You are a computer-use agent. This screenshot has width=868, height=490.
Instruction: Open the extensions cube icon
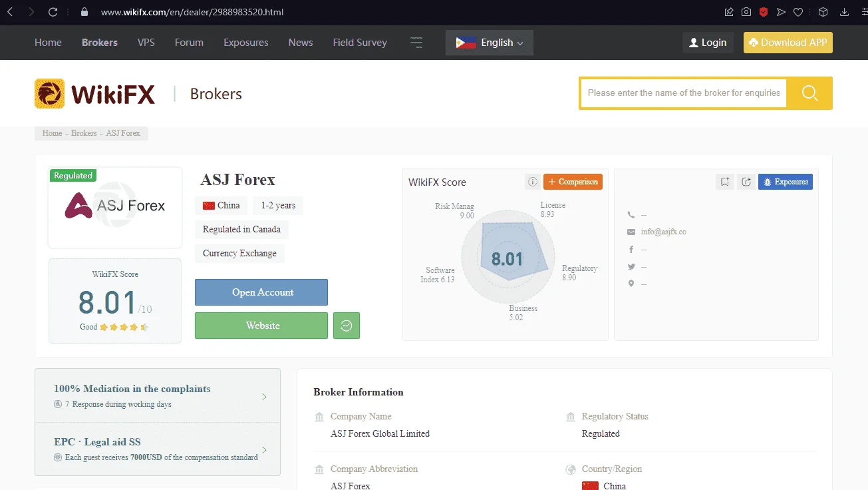[x=823, y=12]
